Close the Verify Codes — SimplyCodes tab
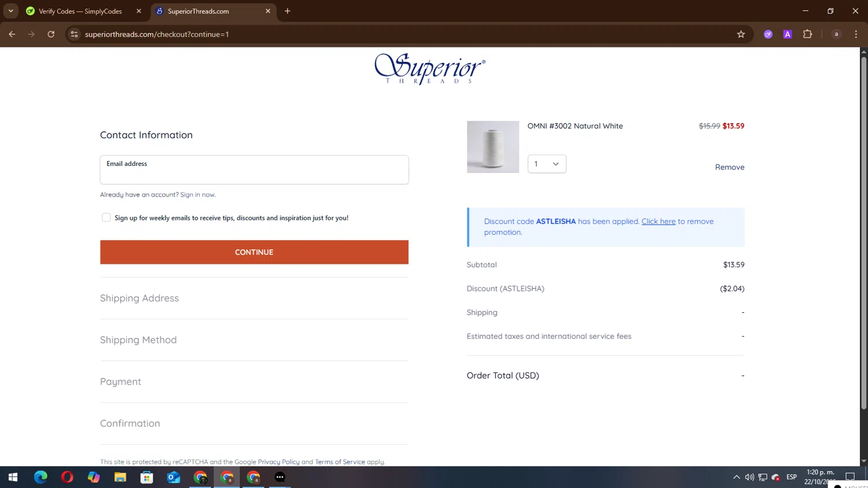Image resolution: width=868 pixels, height=488 pixels. pyautogui.click(x=139, y=11)
